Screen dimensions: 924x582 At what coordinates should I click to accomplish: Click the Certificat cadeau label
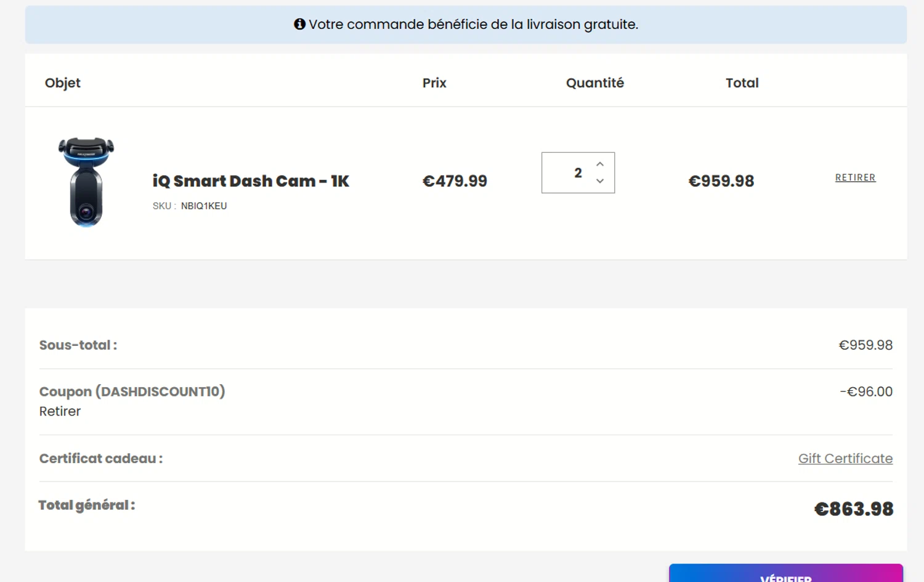101,459
